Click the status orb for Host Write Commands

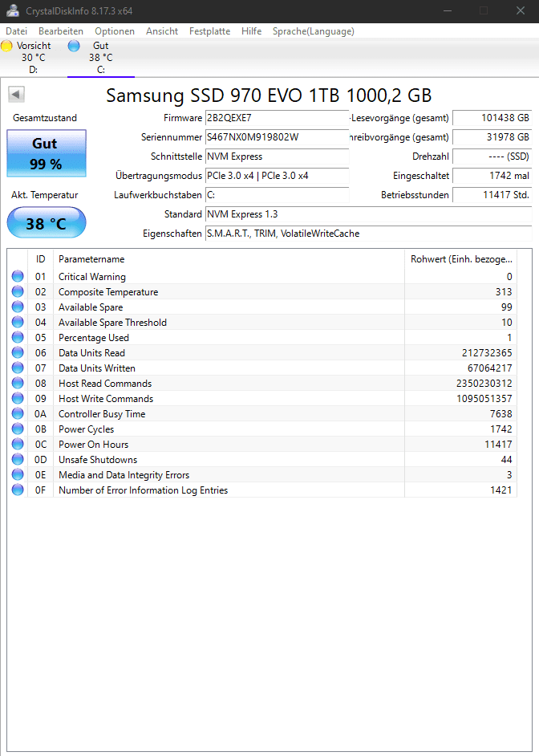pyautogui.click(x=18, y=398)
